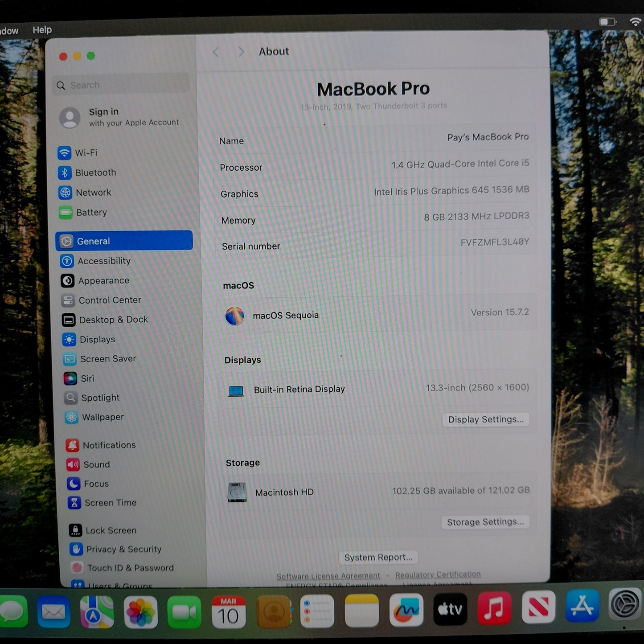Open Screen Time settings

(110, 503)
